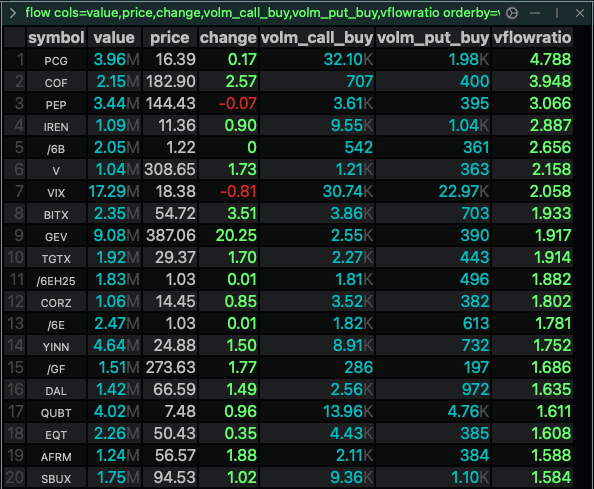Click GEV change 20.25
Image resolution: width=594 pixels, height=489 pixels.
[228, 236]
